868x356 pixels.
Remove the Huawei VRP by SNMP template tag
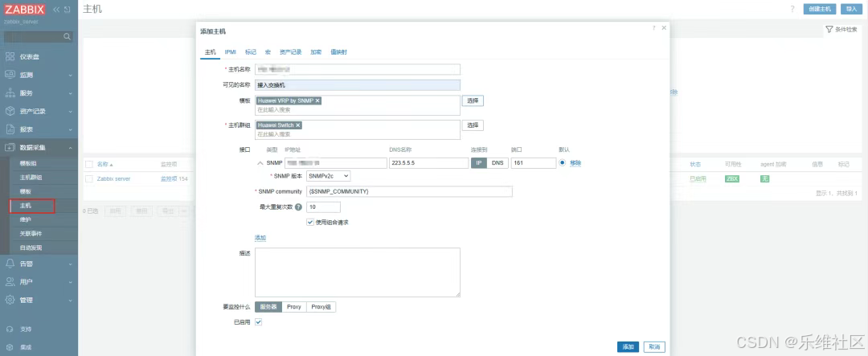point(317,100)
